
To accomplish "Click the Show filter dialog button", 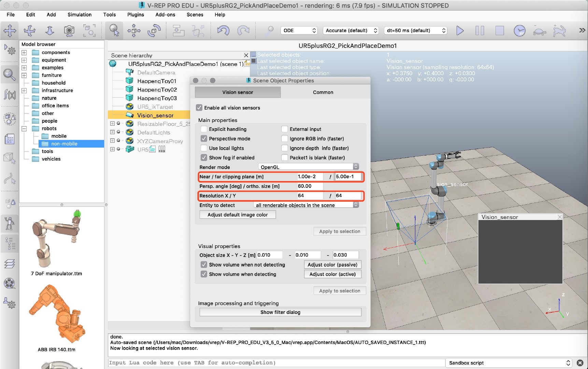I will (280, 312).
